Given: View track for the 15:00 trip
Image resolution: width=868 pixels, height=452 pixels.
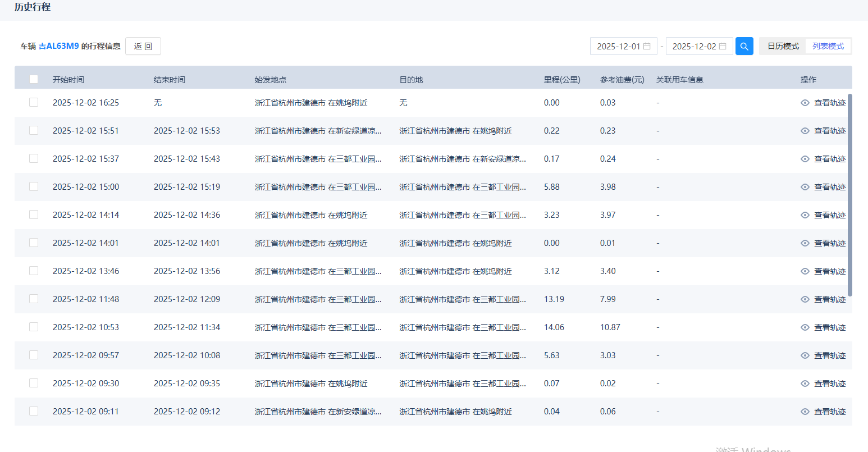Looking at the screenshot, I should pyautogui.click(x=823, y=187).
